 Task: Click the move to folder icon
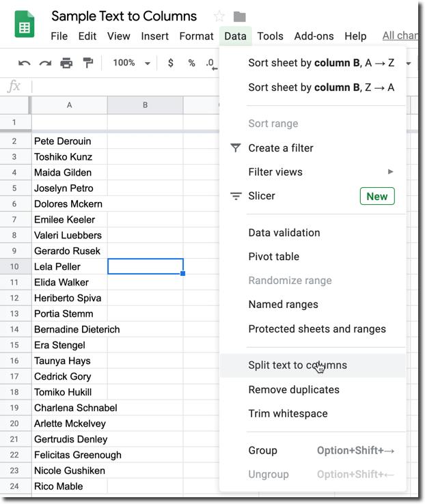pyautogui.click(x=240, y=16)
